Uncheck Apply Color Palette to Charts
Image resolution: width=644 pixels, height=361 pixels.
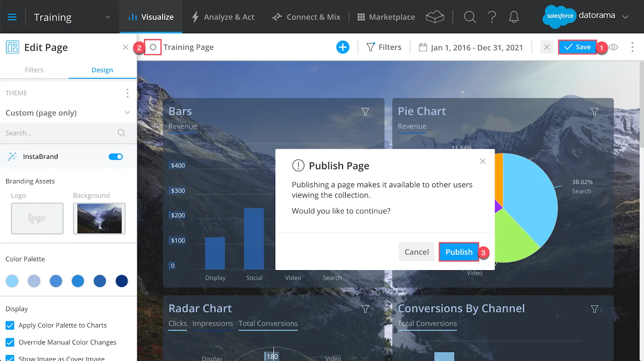10,326
